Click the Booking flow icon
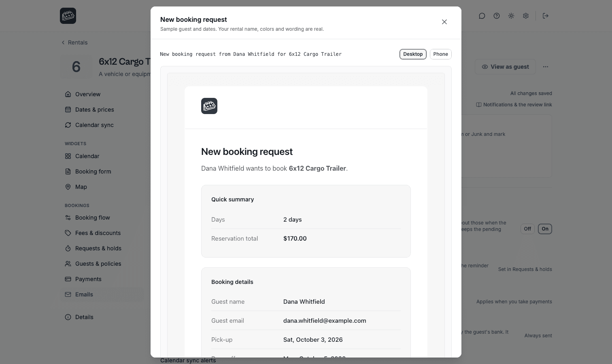Viewport: 612px width, 364px height. click(68, 218)
